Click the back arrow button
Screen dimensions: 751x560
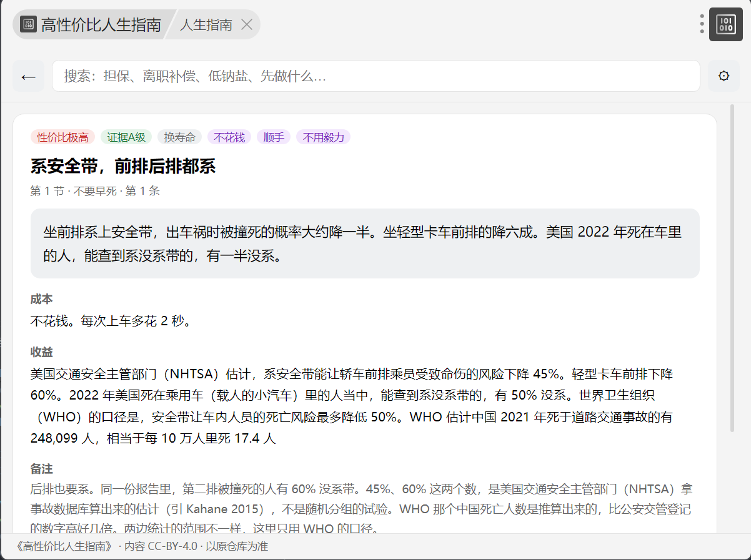28,76
